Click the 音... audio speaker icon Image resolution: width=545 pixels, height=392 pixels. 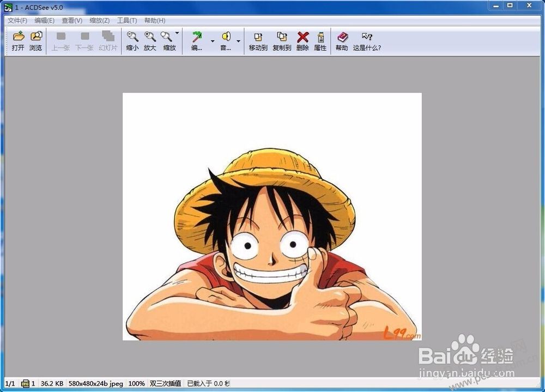tap(226, 36)
